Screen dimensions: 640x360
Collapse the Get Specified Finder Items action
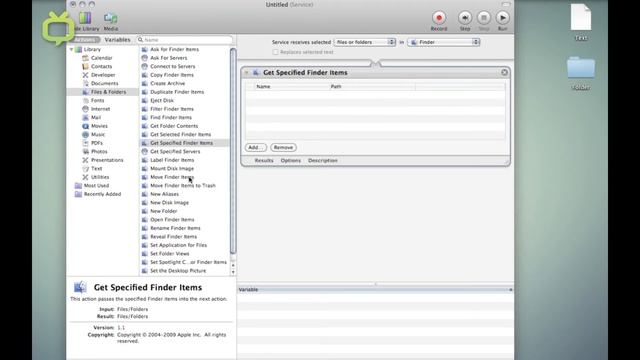(x=247, y=73)
